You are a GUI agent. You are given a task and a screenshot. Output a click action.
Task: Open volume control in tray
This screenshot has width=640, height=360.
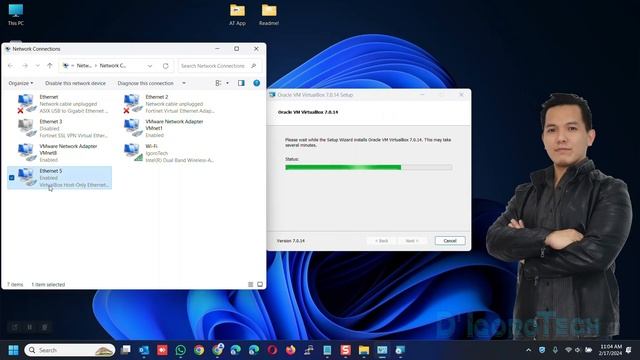click(x=578, y=350)
